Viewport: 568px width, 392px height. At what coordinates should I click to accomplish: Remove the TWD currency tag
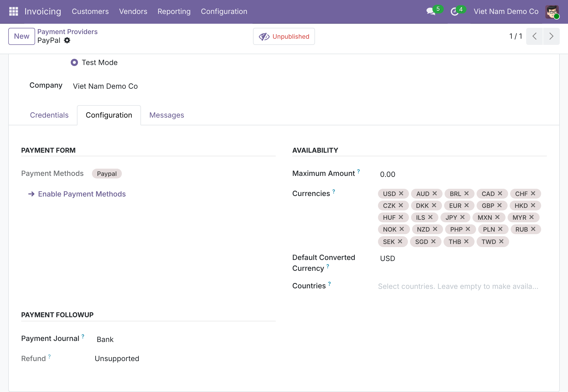501,241
